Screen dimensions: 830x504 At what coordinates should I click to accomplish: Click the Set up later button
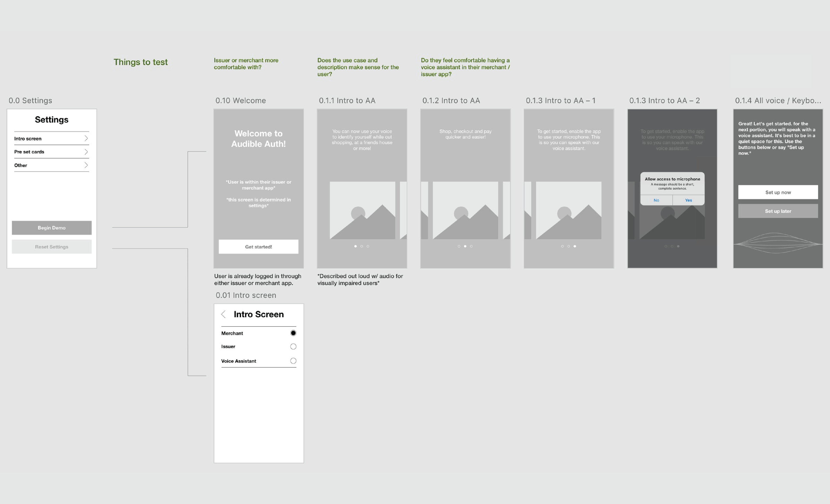778,211
